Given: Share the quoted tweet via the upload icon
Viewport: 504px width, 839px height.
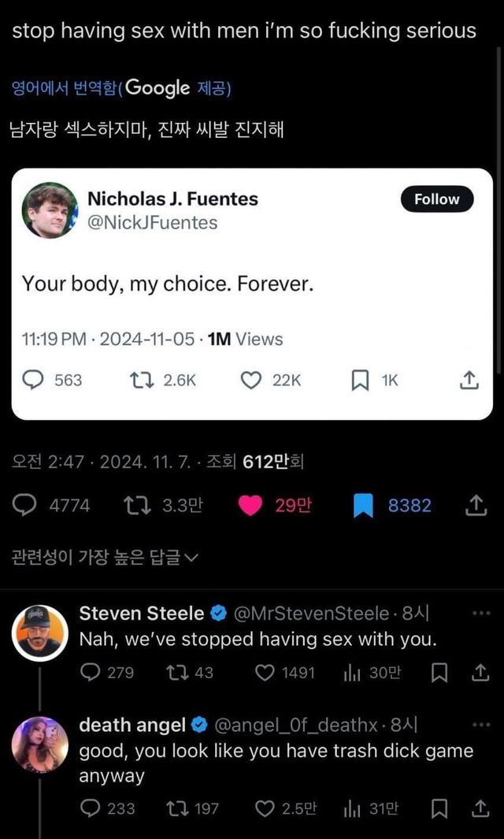Looking at the screenshot, I should point(469,379).
